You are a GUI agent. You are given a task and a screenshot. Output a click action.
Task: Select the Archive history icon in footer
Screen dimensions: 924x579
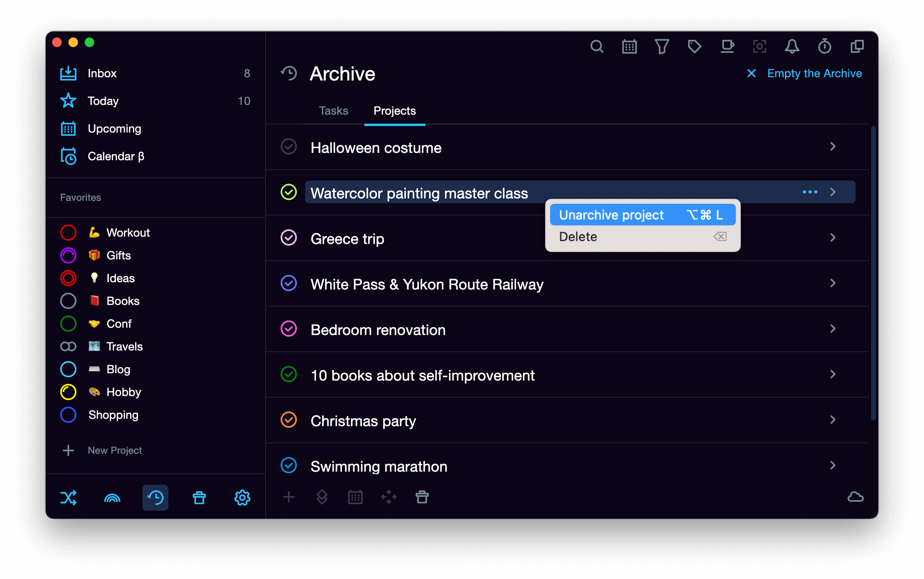[x=155, y=497]
